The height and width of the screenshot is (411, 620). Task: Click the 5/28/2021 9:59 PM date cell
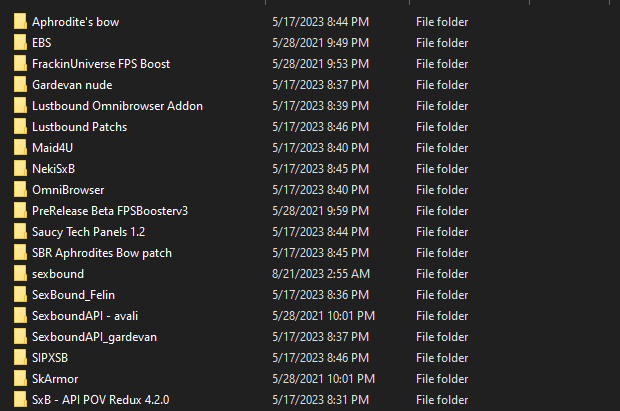coord(320,211)
